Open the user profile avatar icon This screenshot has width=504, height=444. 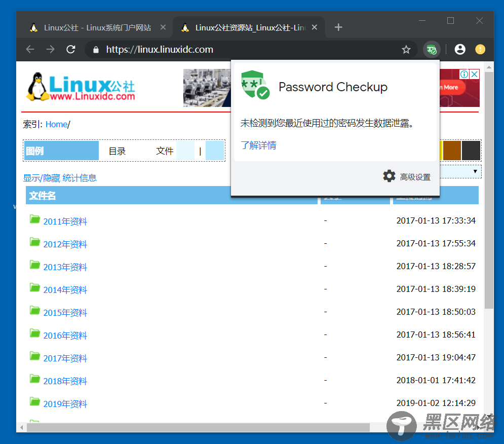coord(460,50)
